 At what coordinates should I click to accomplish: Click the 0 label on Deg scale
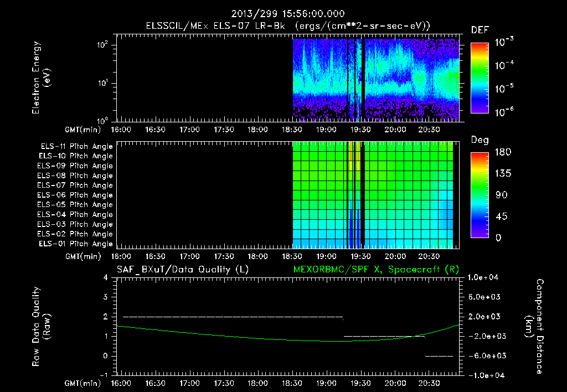click(x=499, y=238)
